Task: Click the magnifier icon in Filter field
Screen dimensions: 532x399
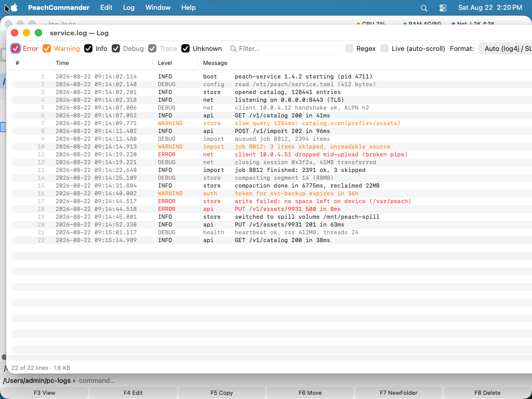Action: pyautogui.click(x=233, y=49)
